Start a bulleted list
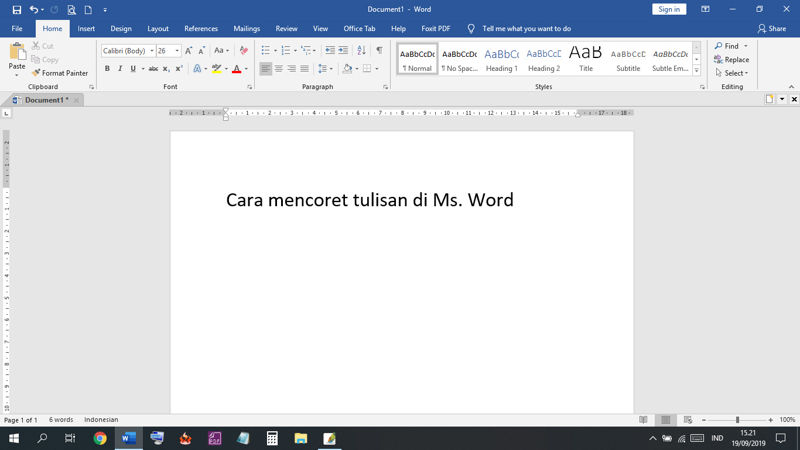This screenshot has width=800, height=450. (x=265, y=50)
